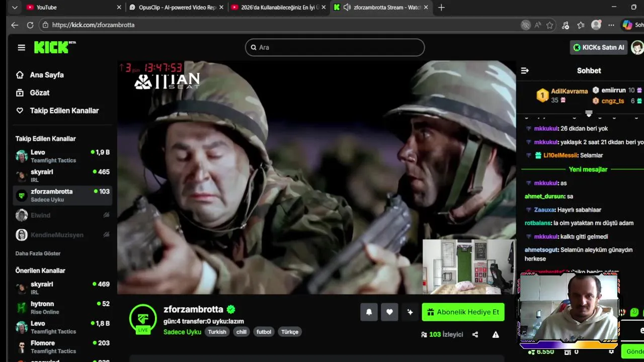The width and height of the screenshot is (644, 362).
Task: Open the Sadece Uyku category link
Action: [182, 332]
